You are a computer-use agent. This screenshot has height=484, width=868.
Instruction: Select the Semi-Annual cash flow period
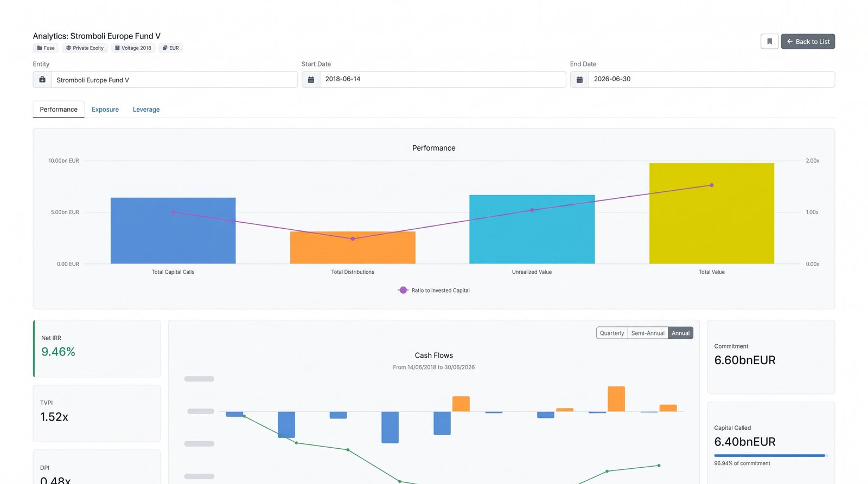pos(648,333)
